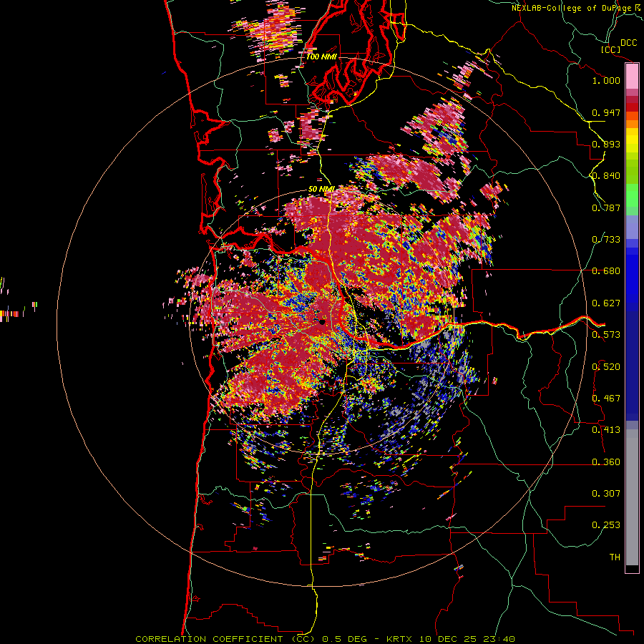This screenshot has width=644, height=644.
Task: Select the 0.520 scale value
Action: 606,367
